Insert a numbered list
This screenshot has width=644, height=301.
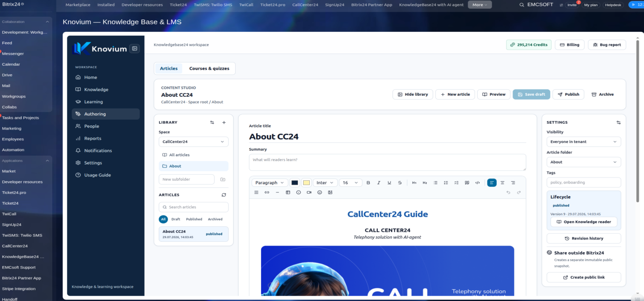[446, 183]
